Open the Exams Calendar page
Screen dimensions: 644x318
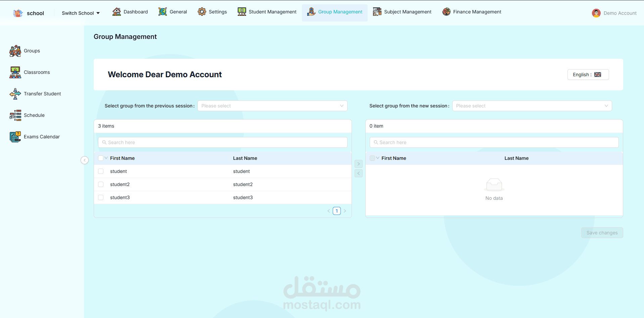42,137
